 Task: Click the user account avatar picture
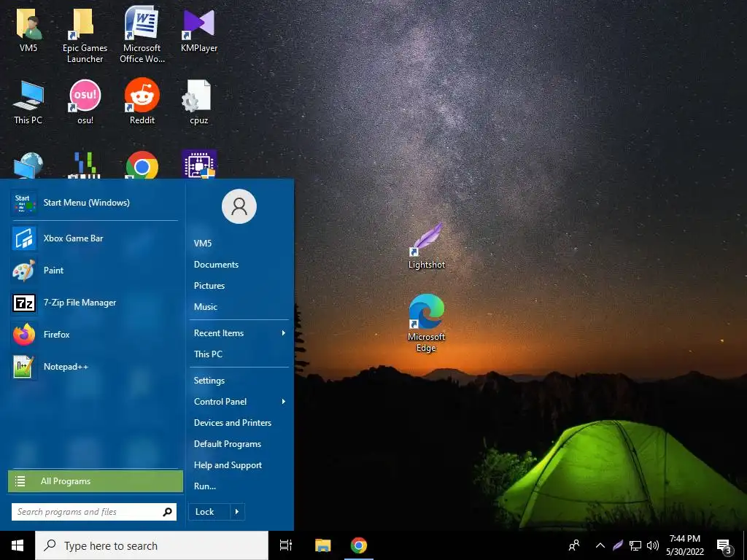coord(239,206)
